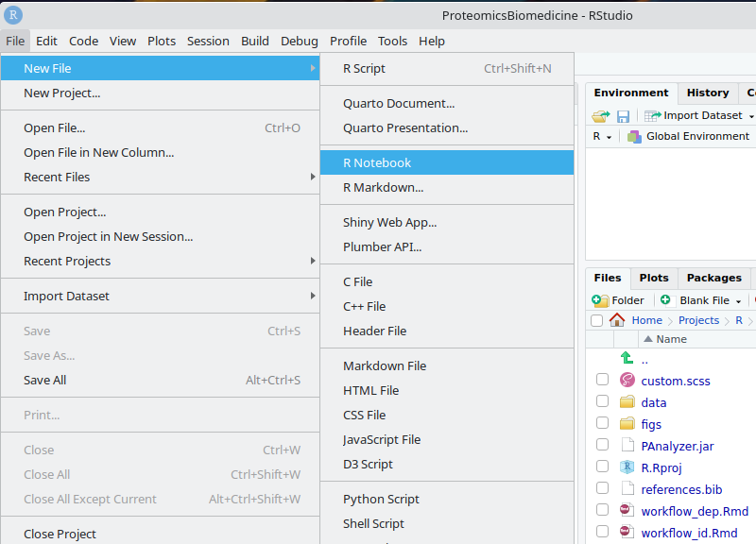Open the figs folder link
756x544 pixels.
[x=651, y=424]
